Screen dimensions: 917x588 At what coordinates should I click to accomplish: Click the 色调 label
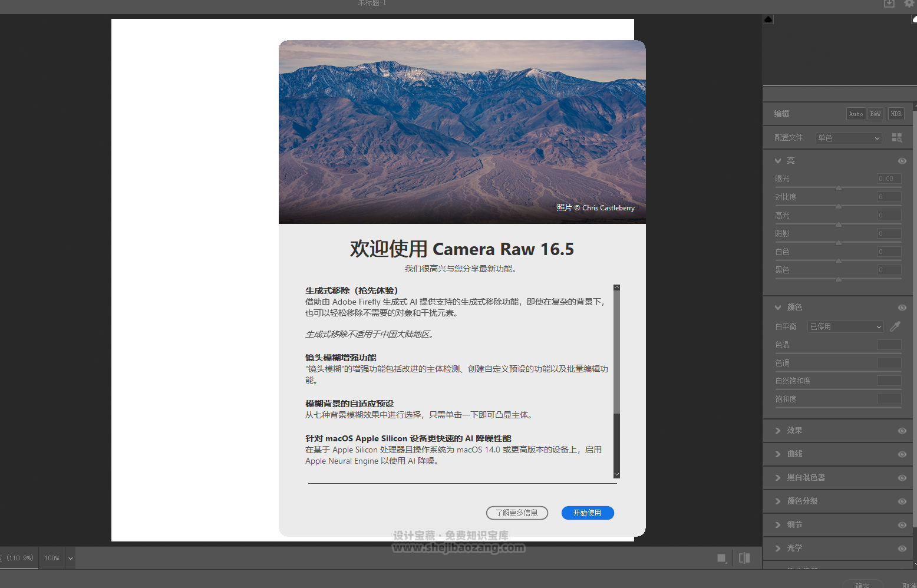[x=782, y=363]
